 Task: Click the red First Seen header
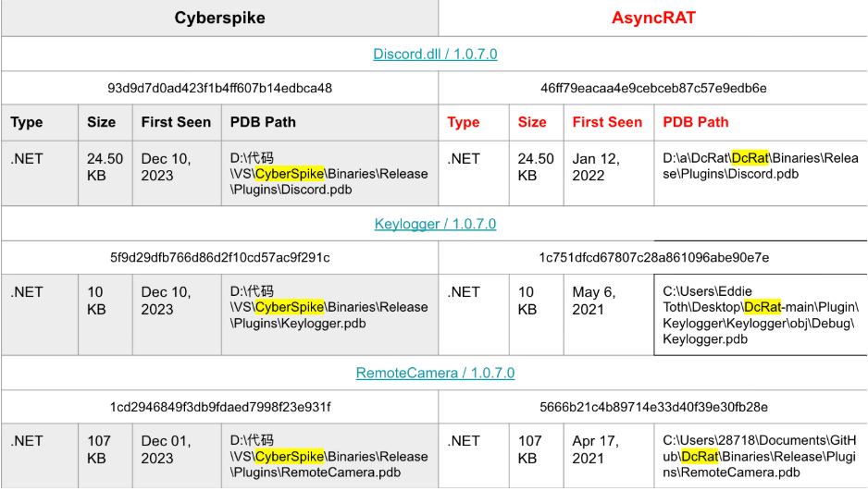[x=607, y=122]
